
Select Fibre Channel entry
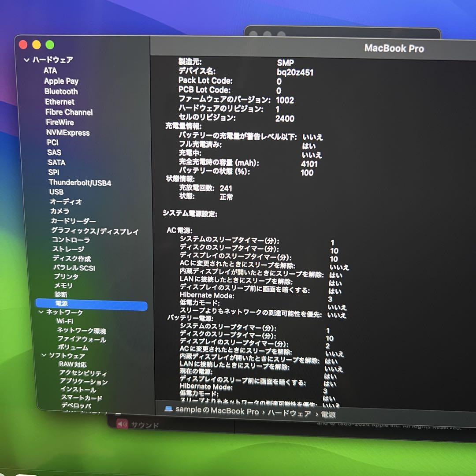point(69,112)
